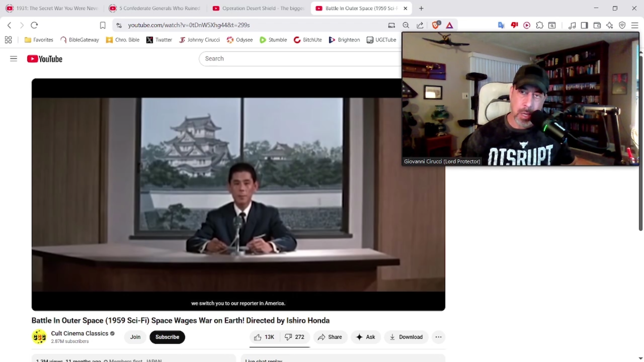Click the Join channel membership button
Image resolution: width=644 pixels, height=362 pixels.
coord(135,337)
